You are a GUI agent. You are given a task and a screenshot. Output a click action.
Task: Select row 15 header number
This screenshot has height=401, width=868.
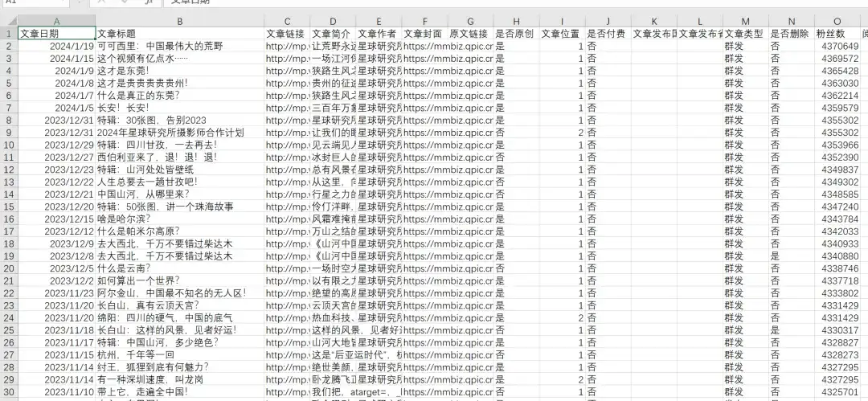coord(9,207)
